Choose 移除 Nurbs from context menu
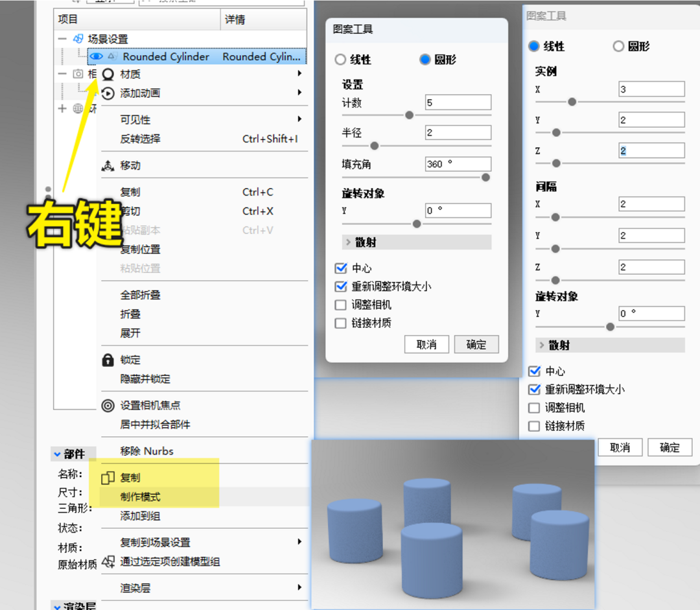The width and height of the screenshot is (700, 610). click(146, 451)
